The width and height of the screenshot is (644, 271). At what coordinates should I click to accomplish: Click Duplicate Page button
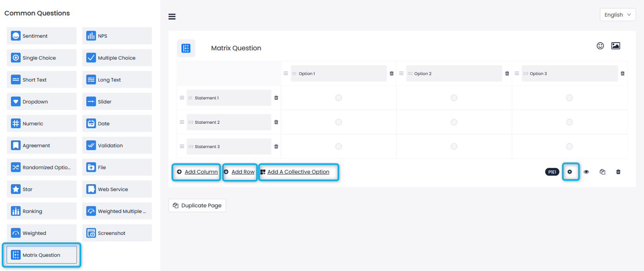pos(198,205)
